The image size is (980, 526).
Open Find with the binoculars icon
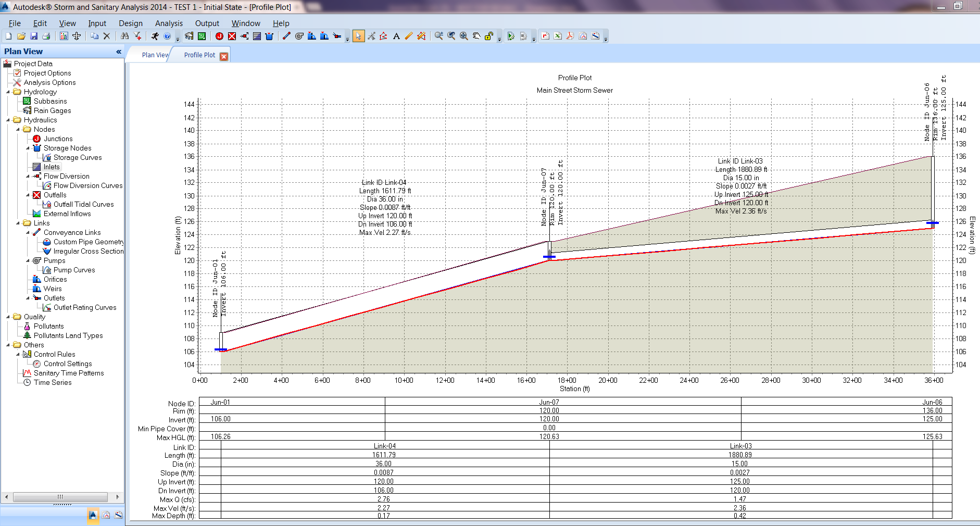tap(125, 36)
